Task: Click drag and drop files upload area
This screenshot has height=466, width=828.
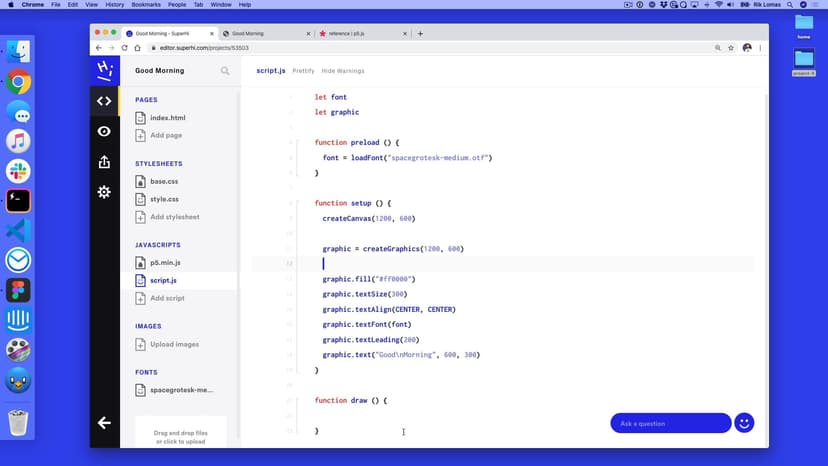Action: pyautogui.click(x=180, y=436)
